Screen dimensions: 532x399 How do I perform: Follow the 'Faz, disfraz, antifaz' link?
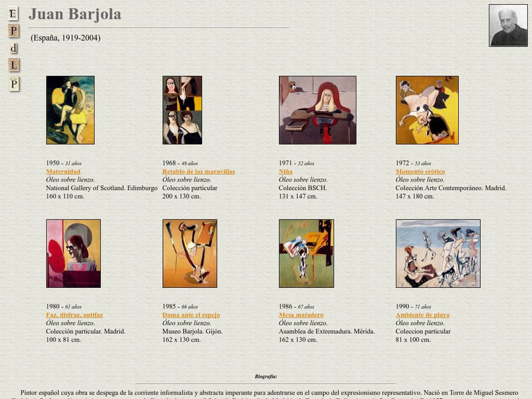74,315
